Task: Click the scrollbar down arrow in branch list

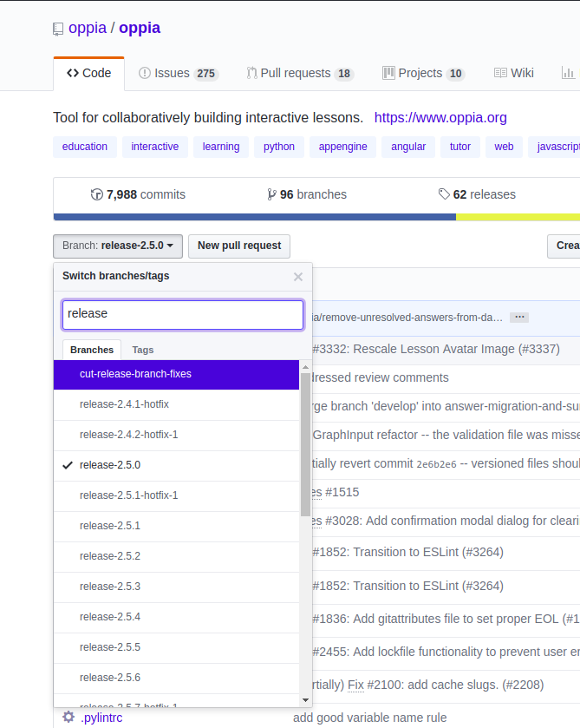Action: point(305,700)
